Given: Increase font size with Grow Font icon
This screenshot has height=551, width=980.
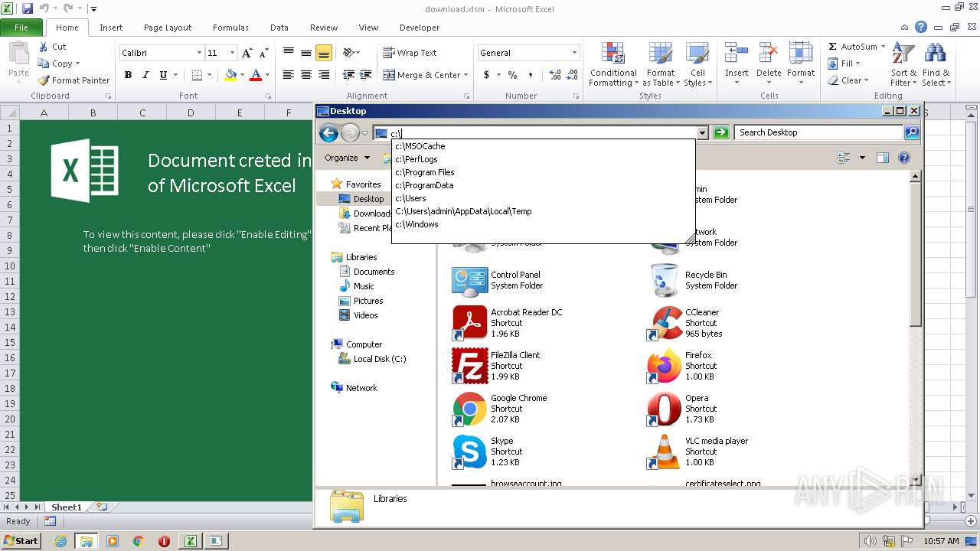Looking at the screenshot, I should (x=247, y=53).
